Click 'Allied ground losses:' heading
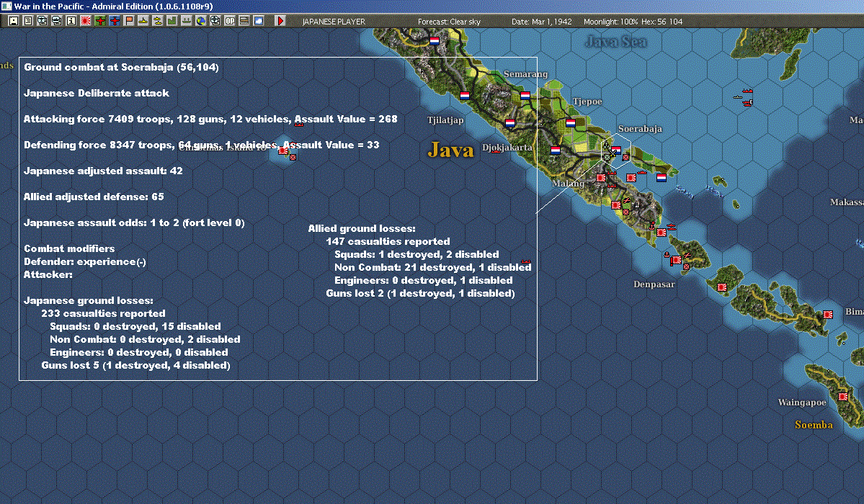 [362, 228]
